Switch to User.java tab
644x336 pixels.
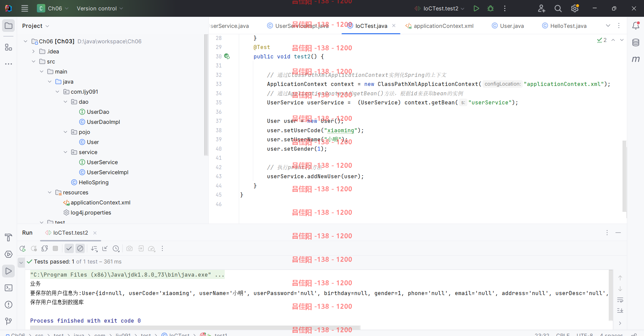[508, 26]
